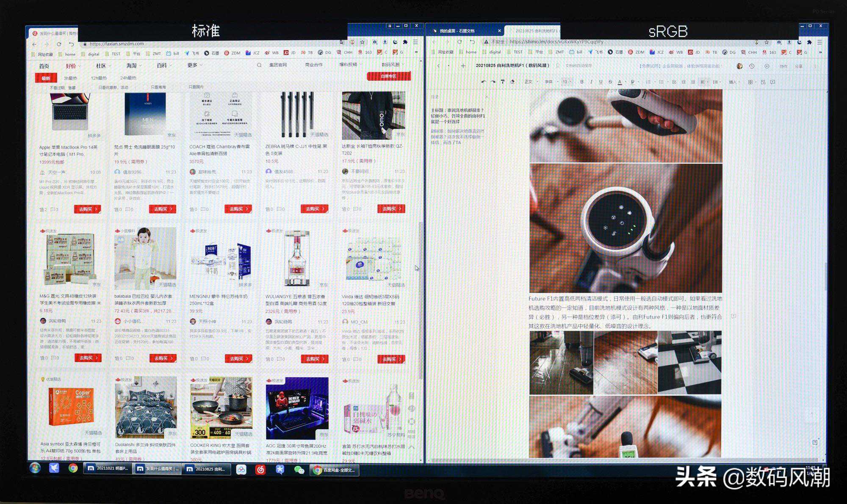
Task: Open the font size 13 dropdown
Action: [x=566, y=82]
